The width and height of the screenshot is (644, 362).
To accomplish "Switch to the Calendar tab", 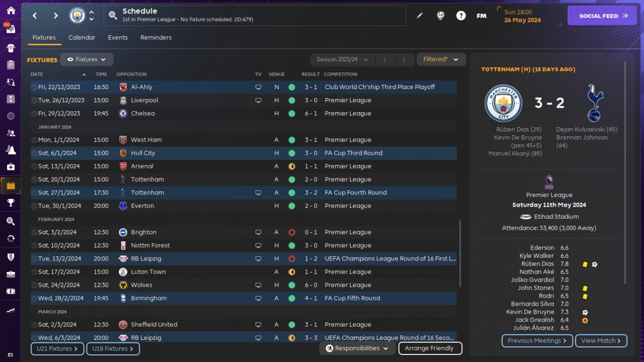I will [x=82, y=38].
